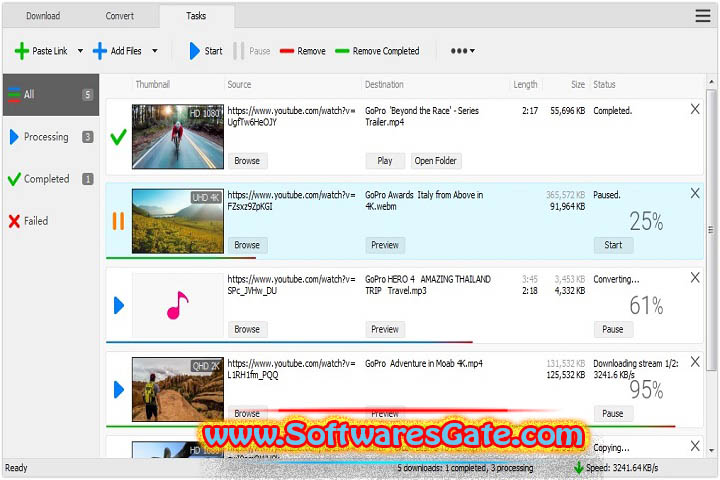Click the Length column header

[x=525, y=85]
